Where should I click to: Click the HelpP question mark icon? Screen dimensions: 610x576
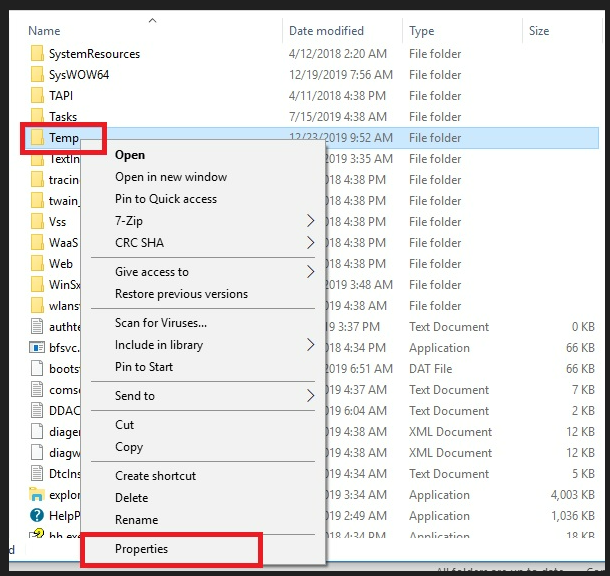[37, 516]
